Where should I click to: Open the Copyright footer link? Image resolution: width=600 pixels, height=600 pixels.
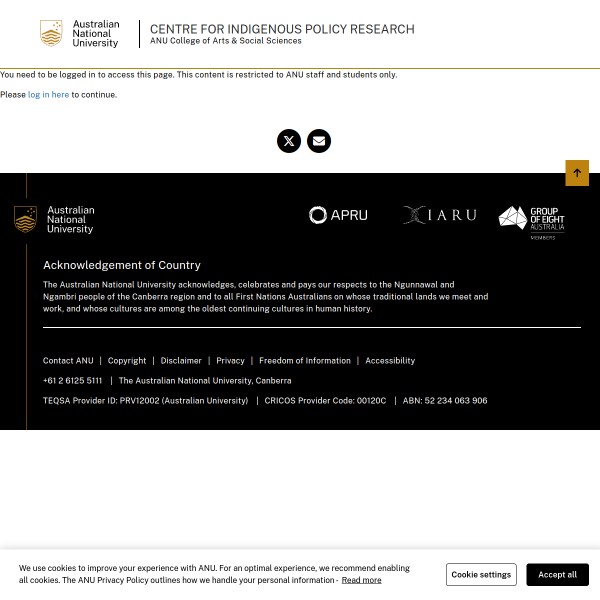[x=127, y=361]
